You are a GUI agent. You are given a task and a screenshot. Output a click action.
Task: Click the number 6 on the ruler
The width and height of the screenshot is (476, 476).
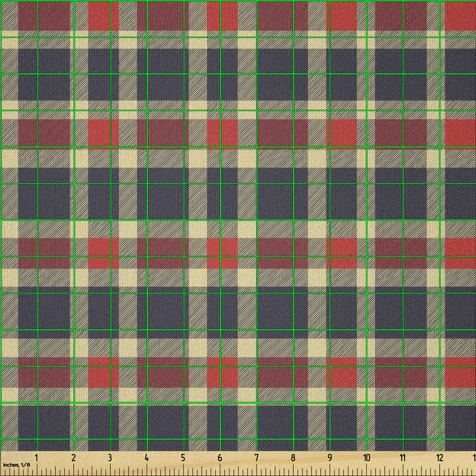220,458
